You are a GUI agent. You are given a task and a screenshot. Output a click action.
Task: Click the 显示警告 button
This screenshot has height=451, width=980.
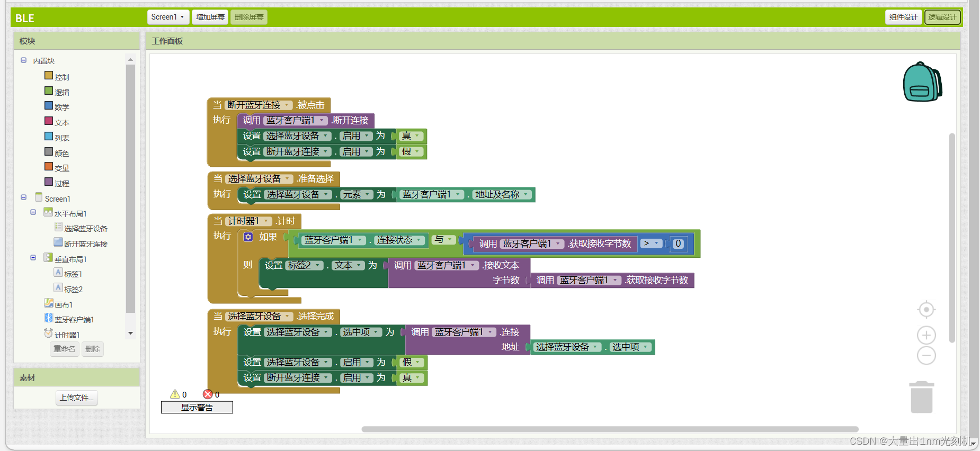coord(197,407)
